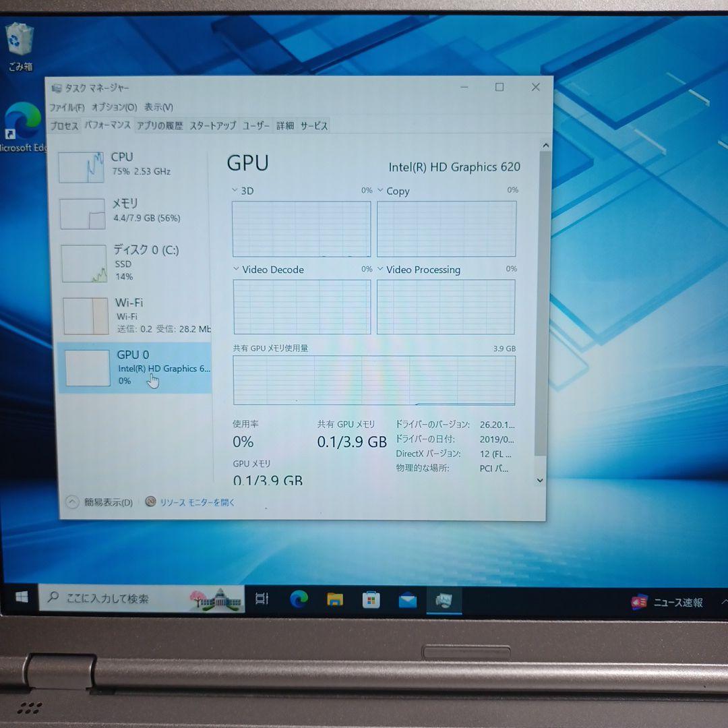728x728 pixels.
Task: Click the Task Manager taskbar icon
Action: click(444, 599)
